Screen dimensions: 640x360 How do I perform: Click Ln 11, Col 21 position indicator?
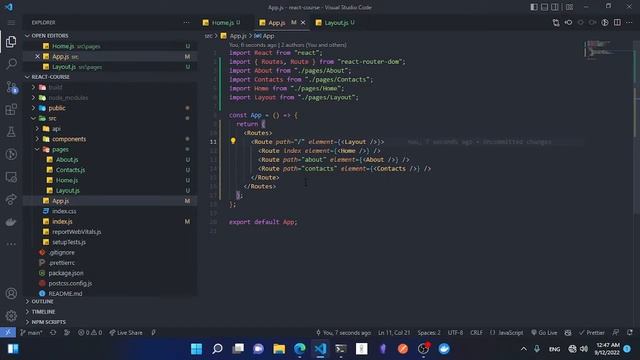(x=394, y=333)
